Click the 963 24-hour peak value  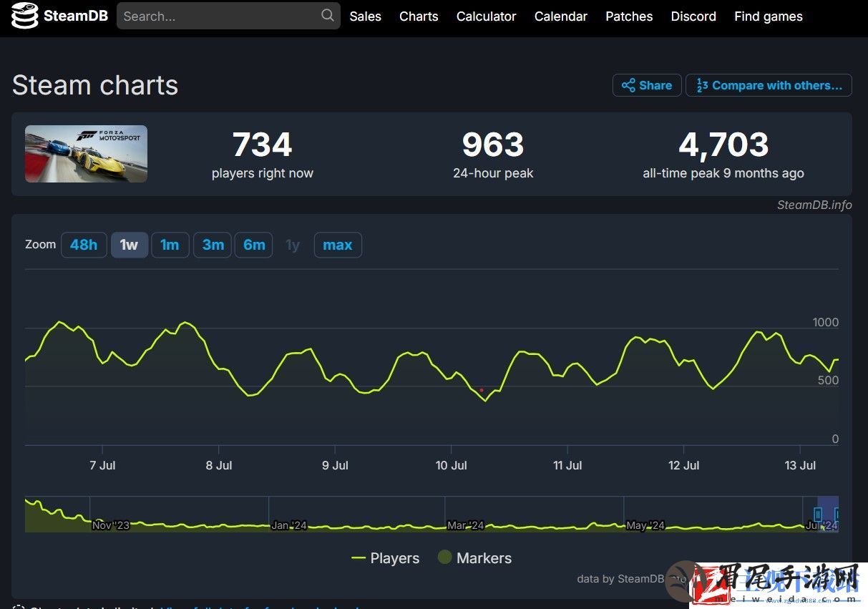493,145
